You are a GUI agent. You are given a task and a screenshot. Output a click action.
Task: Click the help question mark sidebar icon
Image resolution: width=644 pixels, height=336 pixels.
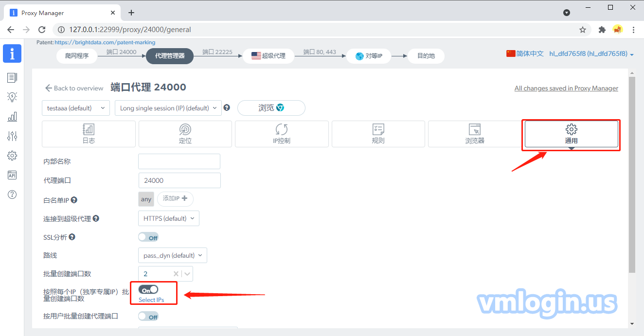12,195
